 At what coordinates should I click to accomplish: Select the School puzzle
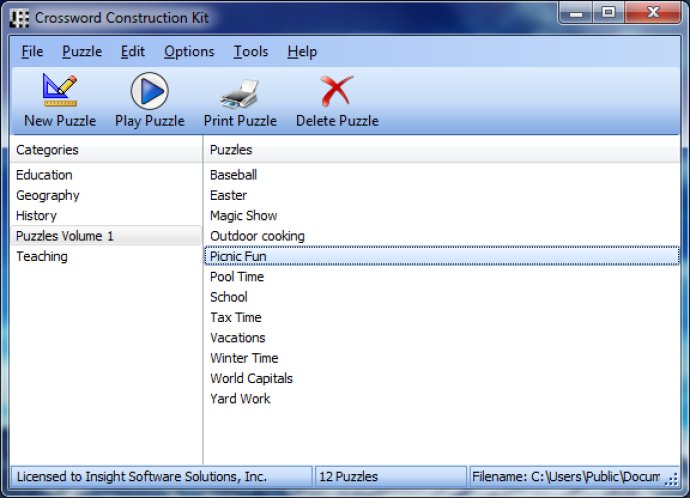pos(442,297)
